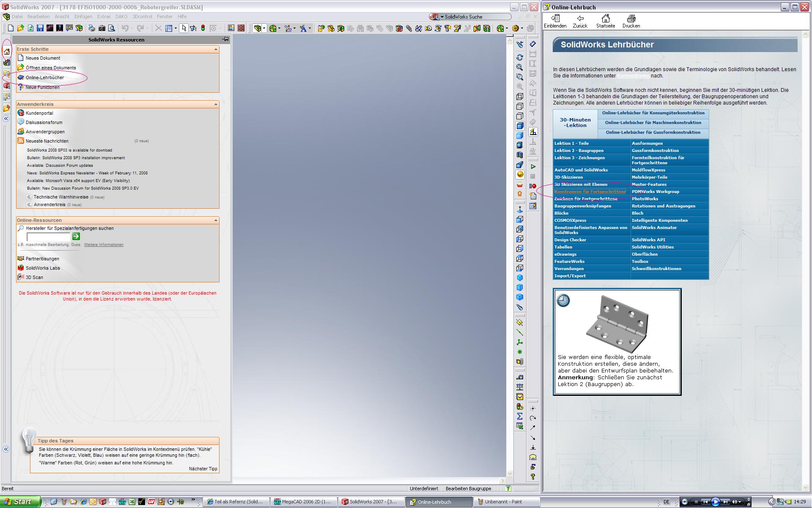Click the Open folder toolbar icon
This screenshot has width=812, height=508.
click(x=21, y=28)
